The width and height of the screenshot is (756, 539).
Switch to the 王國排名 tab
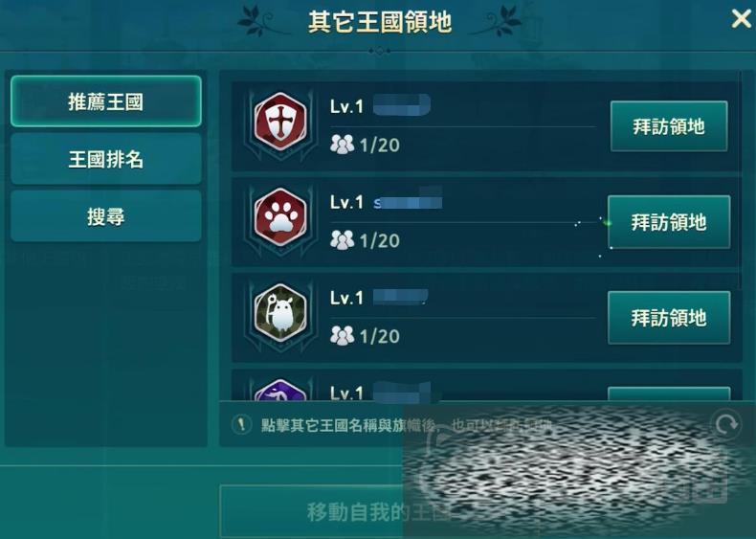tap(106, 159)
